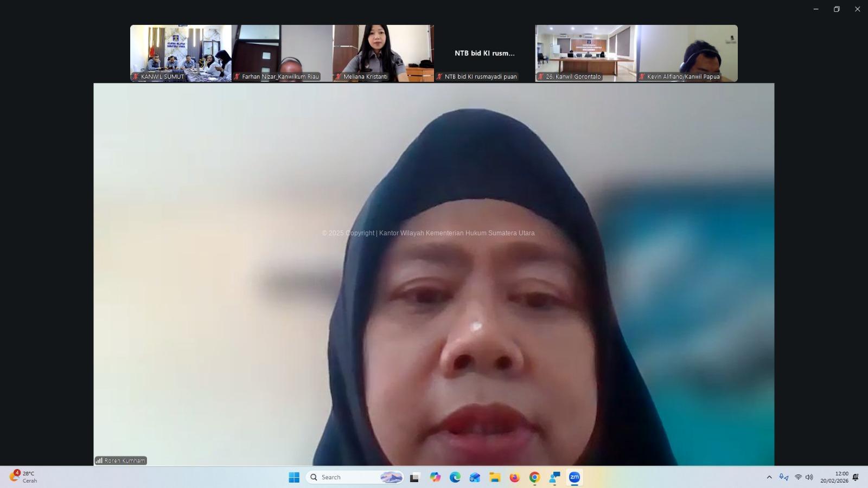
Task: Click the connection signal icon beside Roren Kumham
Action: click(x=99, y=461)
